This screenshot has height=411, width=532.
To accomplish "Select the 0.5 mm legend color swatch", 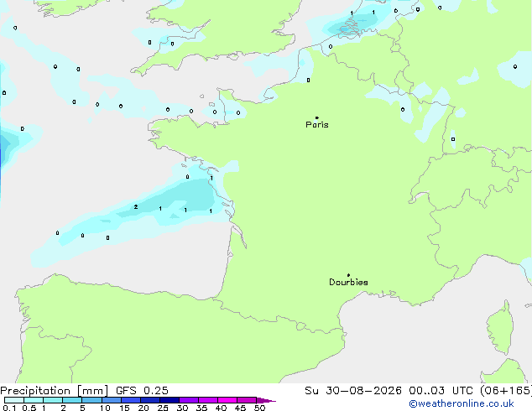I will pyautogui.click(x=34, y=400).
